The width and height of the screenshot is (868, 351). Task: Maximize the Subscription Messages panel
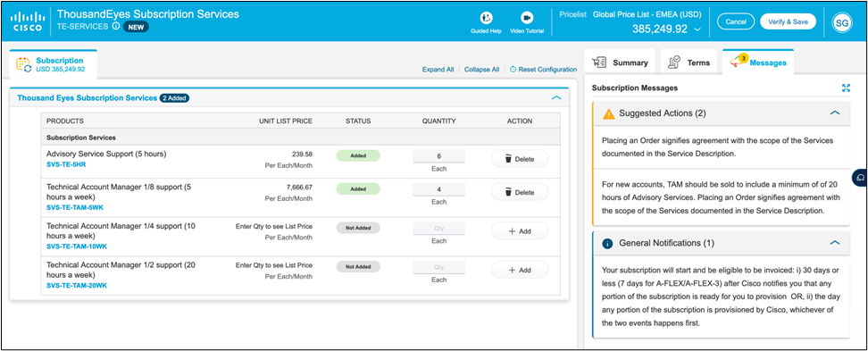click(846, 88)
